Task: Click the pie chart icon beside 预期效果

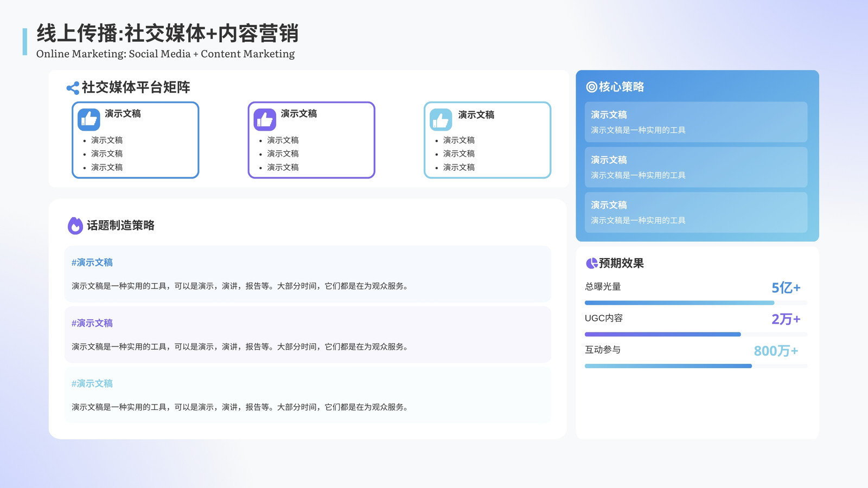Action: [x=591, y=264]
